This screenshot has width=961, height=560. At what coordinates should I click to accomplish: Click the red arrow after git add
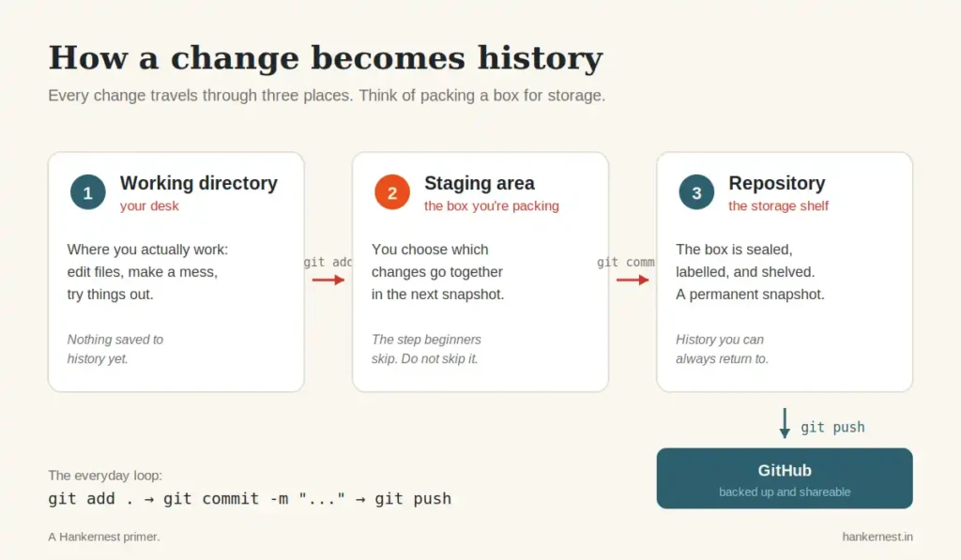(328, 280)
